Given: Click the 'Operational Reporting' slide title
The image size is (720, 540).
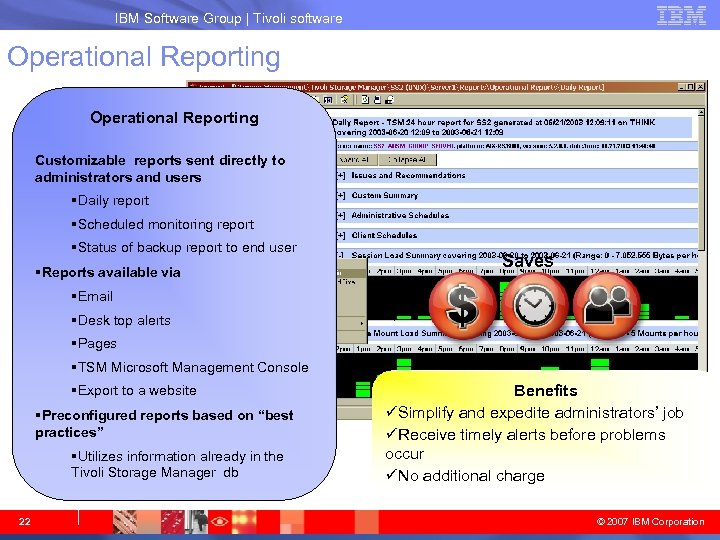Looking at the screenshot, I should click(x=144, y=57).
